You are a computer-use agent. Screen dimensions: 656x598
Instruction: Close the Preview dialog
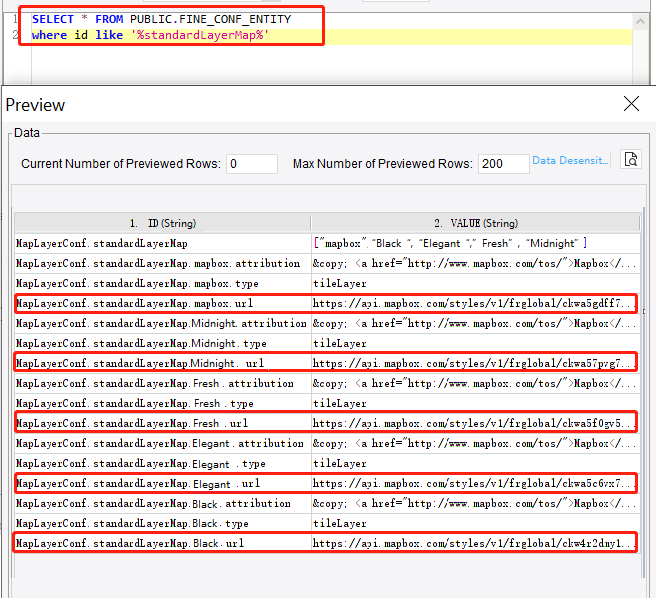point(631,104)
